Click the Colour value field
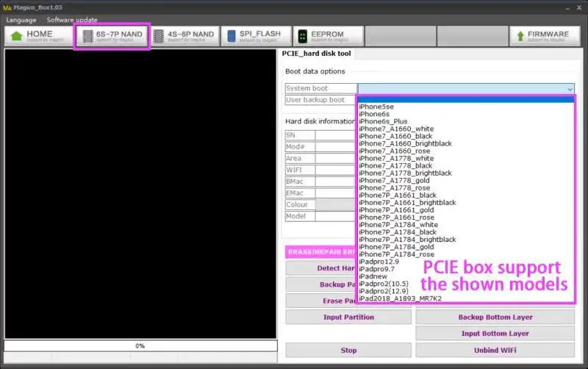Screen dimensions: 588x369 336,205
